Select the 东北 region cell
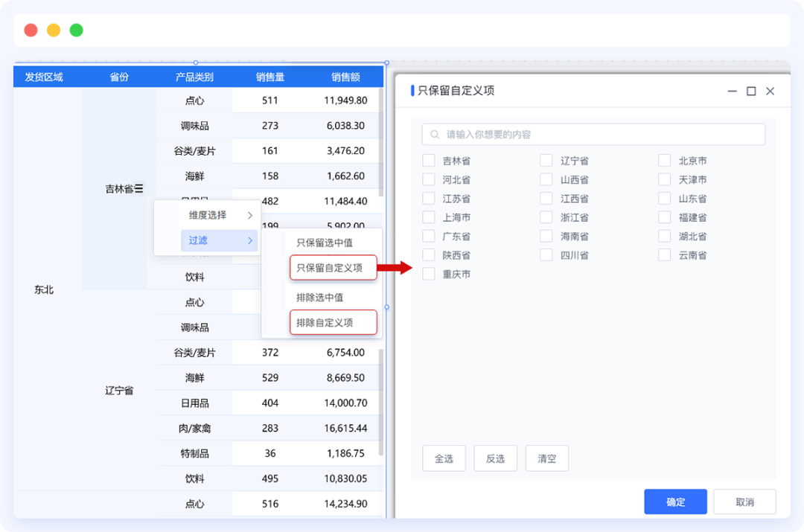 (x=44, y=289)
